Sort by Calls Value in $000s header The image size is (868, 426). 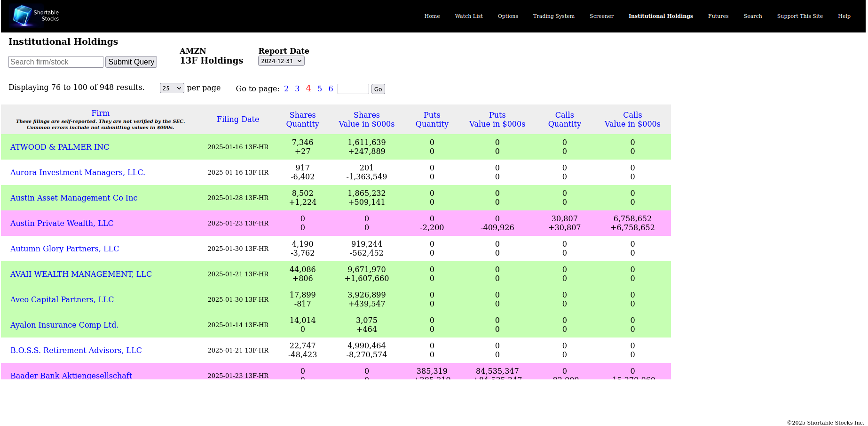pyautogui.click(x=632, y=119)
